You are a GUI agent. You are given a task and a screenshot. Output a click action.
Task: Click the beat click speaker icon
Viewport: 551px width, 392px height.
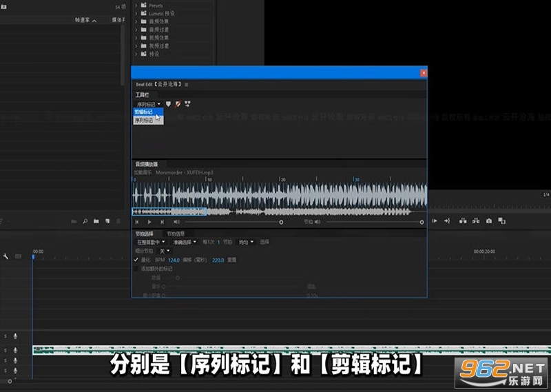(x=318, y=222)
